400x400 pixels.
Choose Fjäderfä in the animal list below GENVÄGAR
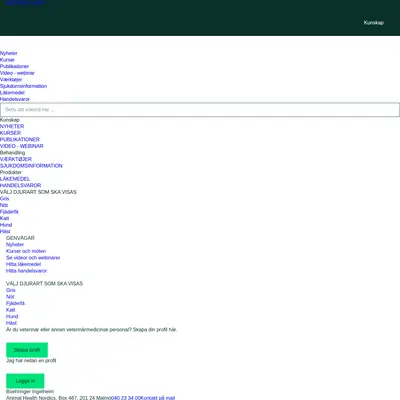(x=15, y=303)
